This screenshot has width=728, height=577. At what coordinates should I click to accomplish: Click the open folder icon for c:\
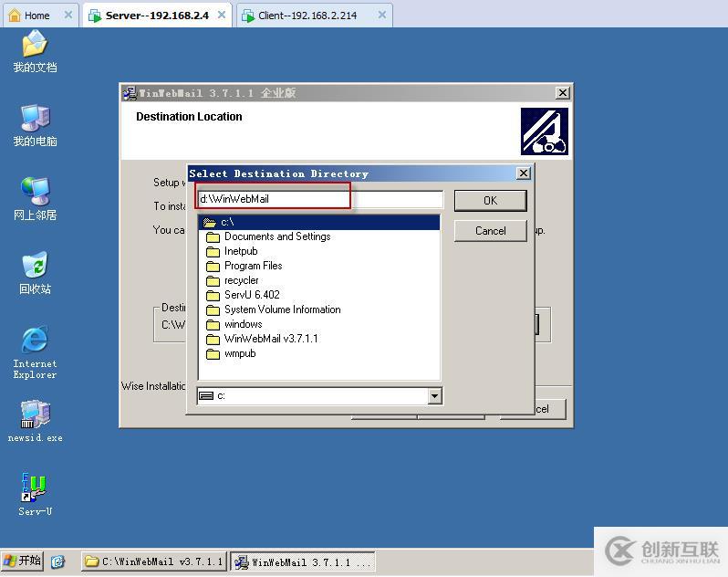pyautogui.click(x=210, y=223)
